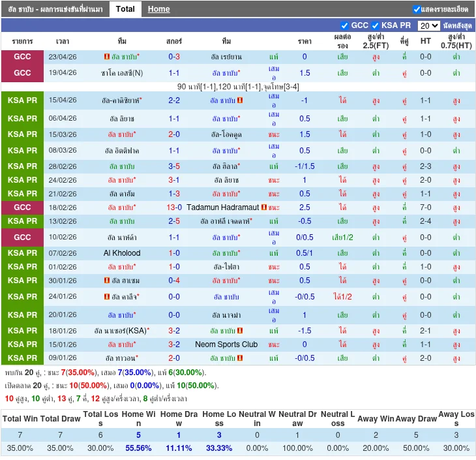The height and width of the screenshot is (460, 476).
Task: Click GCC league badge on 18/02/26 row
Action: point(22,207)
